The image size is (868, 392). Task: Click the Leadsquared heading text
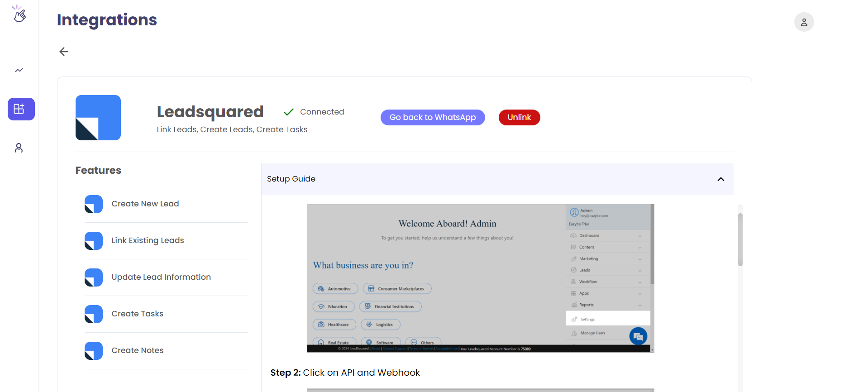(x=210, y=111)
